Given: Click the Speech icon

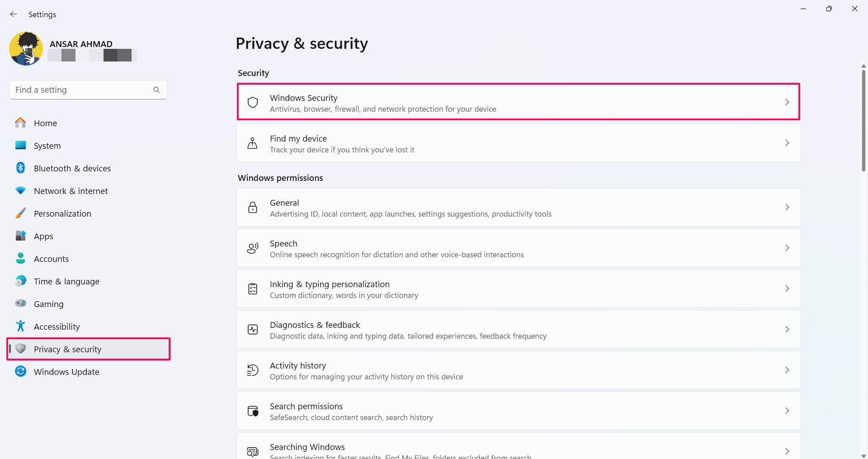Looking at the screenshot, I should [253, 248].
